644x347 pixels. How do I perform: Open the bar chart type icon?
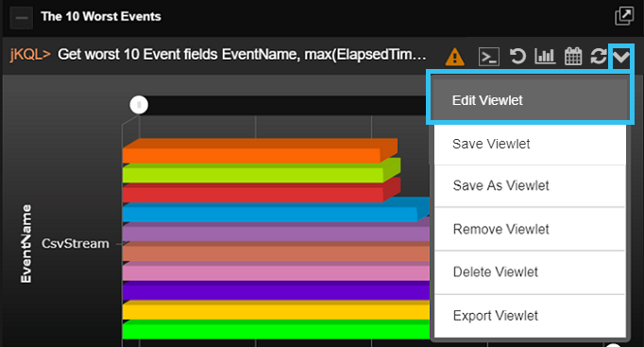(x=545, y=57)
